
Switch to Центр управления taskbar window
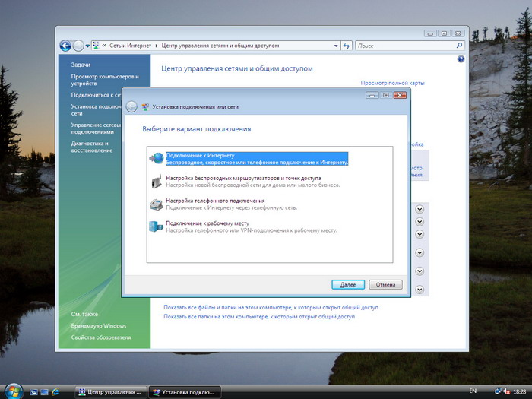pyautogui.click(x=111, y=392)
